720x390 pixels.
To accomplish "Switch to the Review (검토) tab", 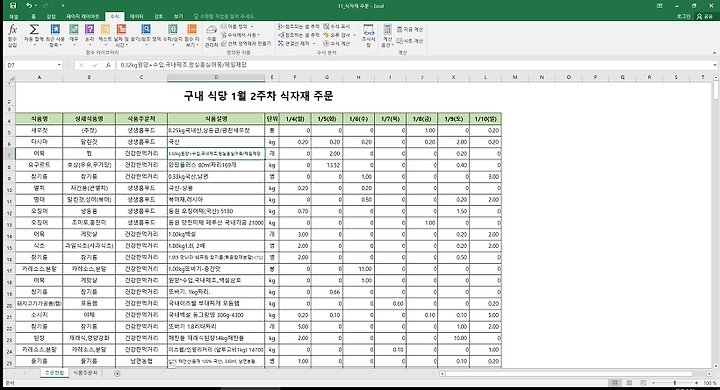I will 158,16.
